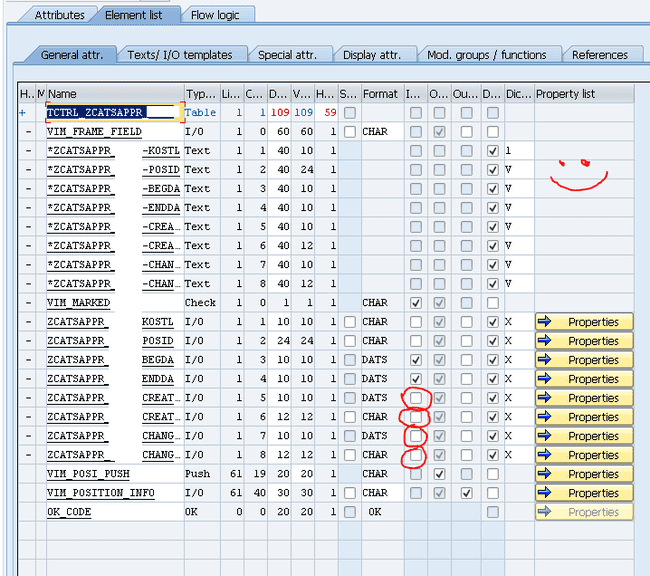The width and height of the screenshot is (650, 576).
Task: Toggle Dict. checkbox for *ZCATSAPPR-KOSTL text
Action: tap(492, 151)
